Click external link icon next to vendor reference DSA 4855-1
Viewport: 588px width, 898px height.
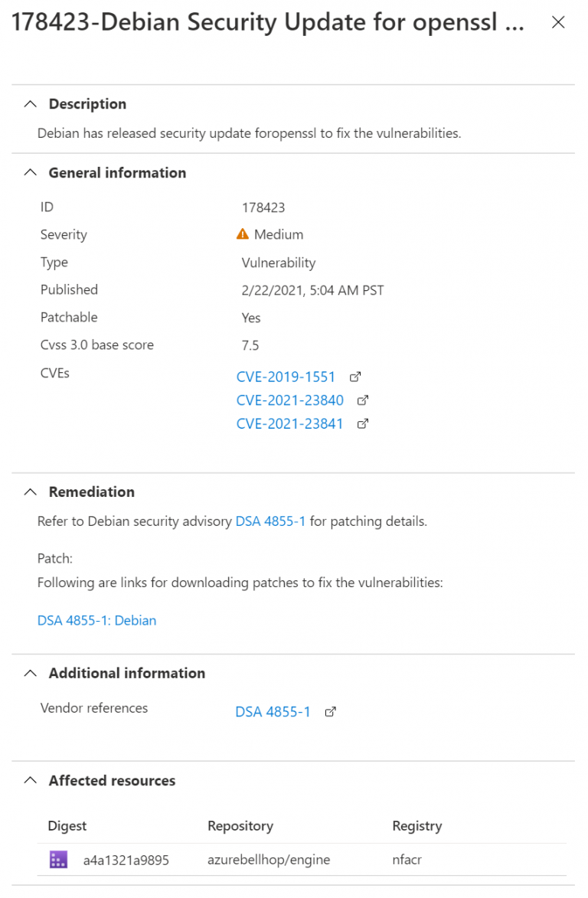[330, 711]
